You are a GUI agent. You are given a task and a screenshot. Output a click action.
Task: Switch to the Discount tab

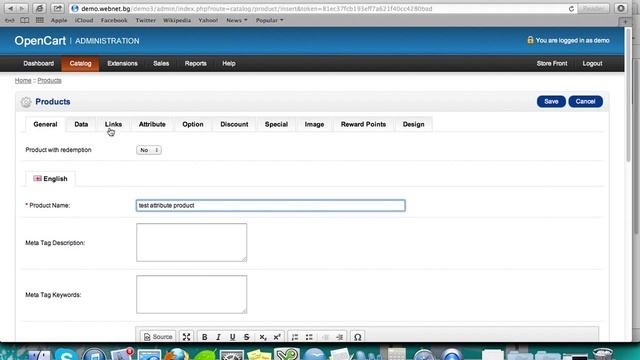click(x=234, y=124)
